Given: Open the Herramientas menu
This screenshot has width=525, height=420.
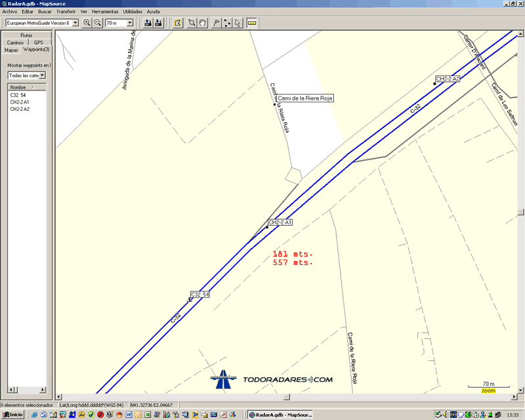Looking at the screenshot, I should pos(105,12).
